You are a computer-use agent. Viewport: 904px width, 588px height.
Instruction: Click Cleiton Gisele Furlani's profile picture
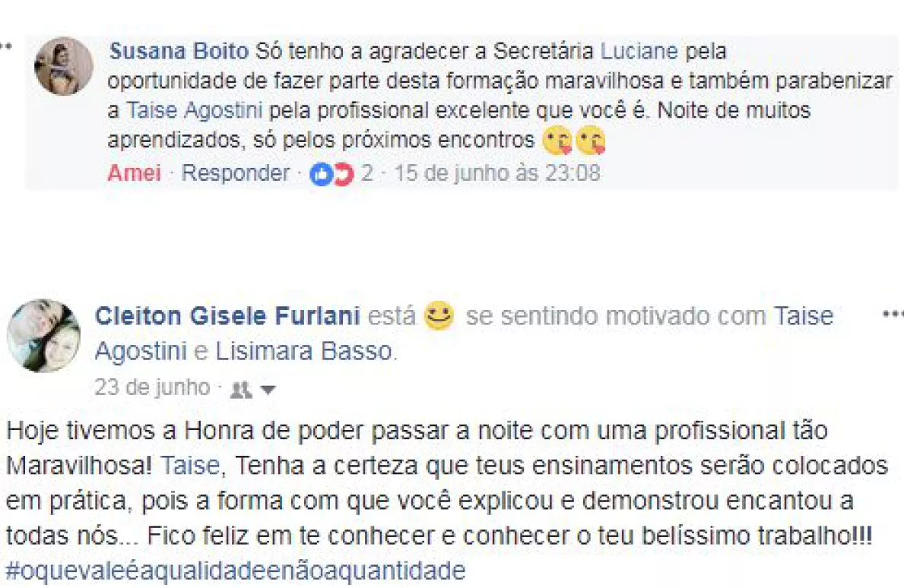coord(43,336)
